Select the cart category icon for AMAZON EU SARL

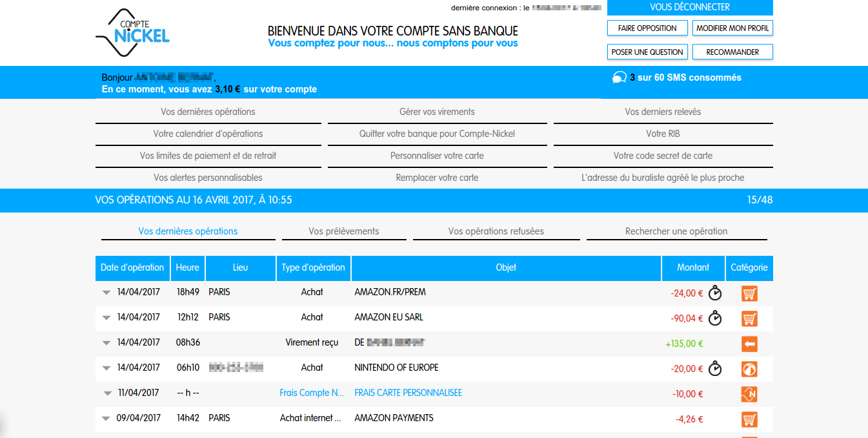(749, 318)
